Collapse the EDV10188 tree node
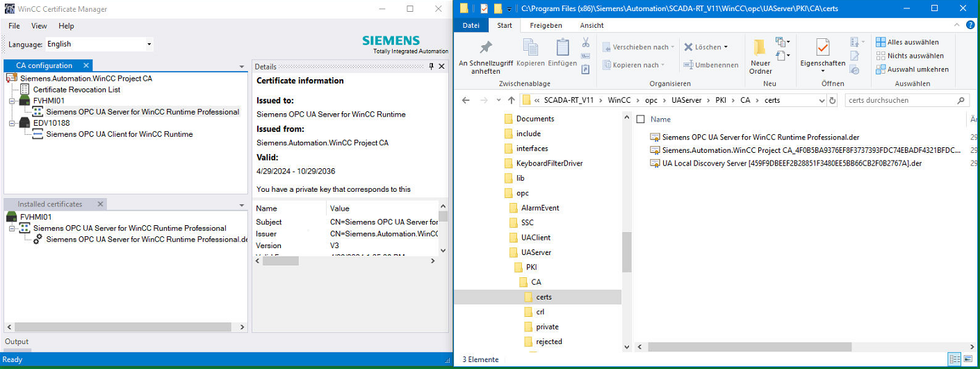The height and width of the screenshot is (369, 980). click(x=12, y=123)
